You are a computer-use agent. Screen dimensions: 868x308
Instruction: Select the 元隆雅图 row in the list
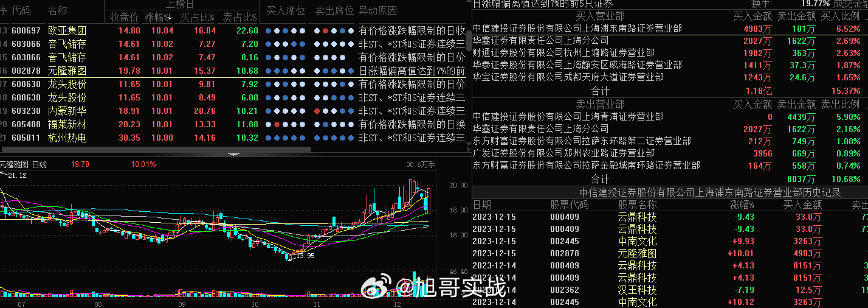tap(233, 71)
